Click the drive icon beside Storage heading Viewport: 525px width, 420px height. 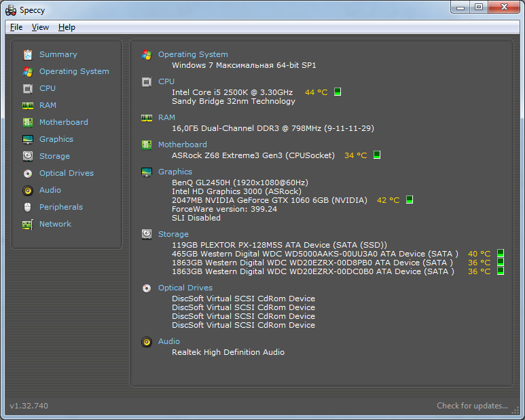[147, 234]
